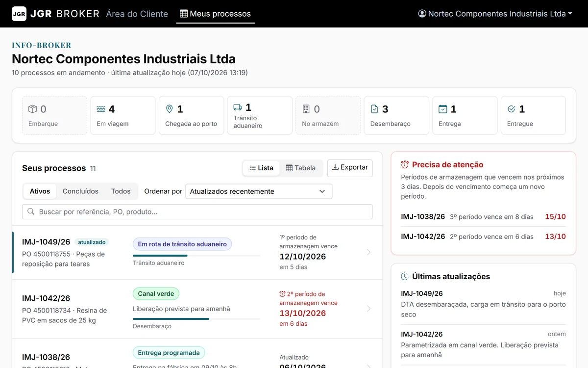588x368 pixels.
Task: Click the Canal verde status badge
Action: point(156,294)
